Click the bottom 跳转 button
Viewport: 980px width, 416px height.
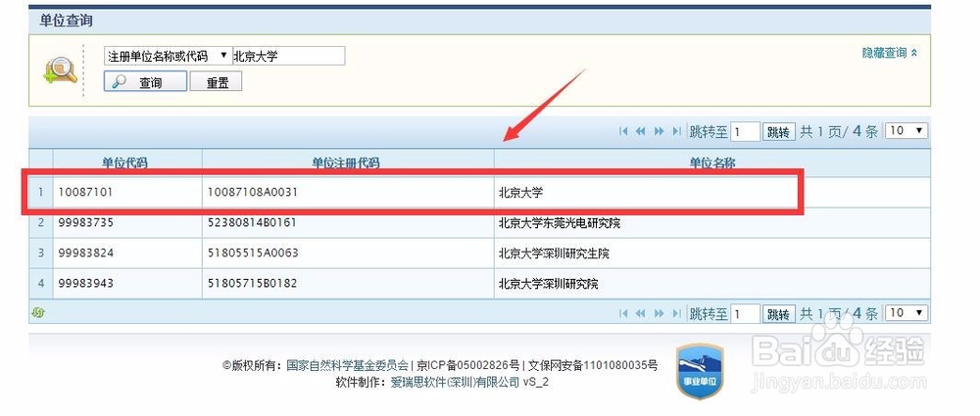coord(779,313)
